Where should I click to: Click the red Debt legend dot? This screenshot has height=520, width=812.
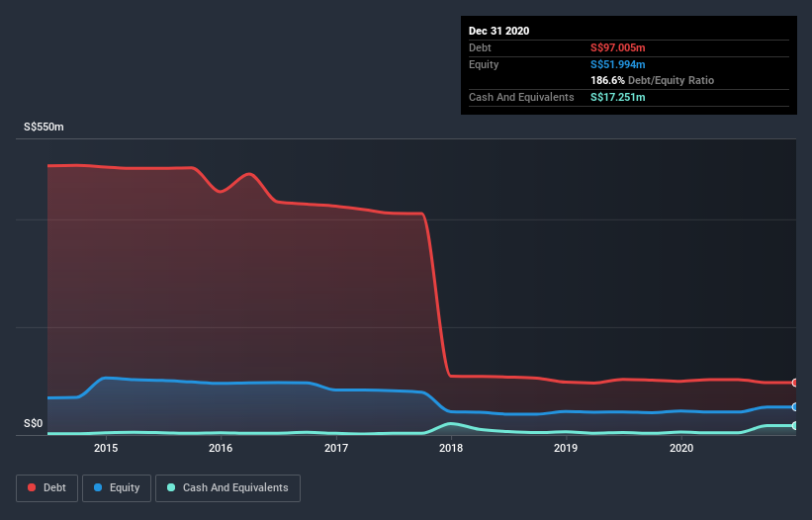[x=32, y=487]
